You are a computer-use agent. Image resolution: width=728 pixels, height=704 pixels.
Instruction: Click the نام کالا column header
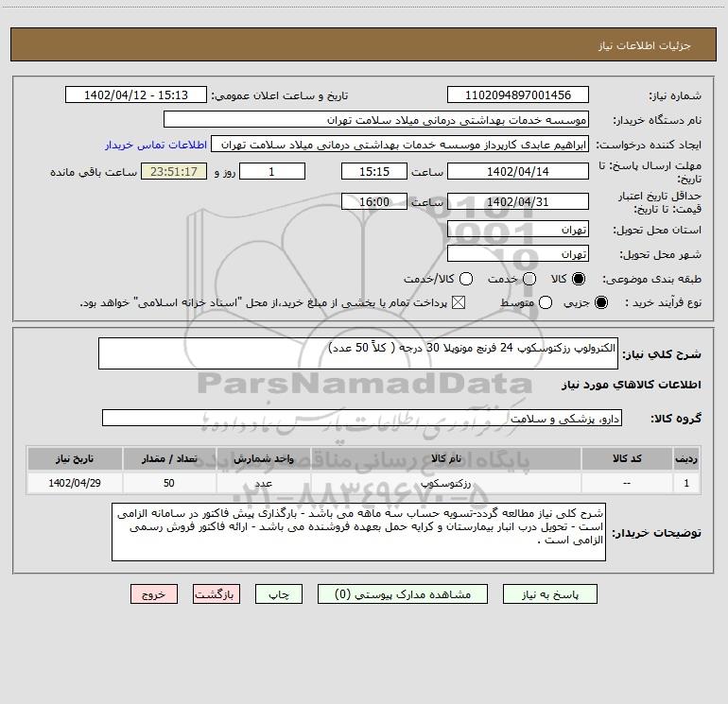pyautogui.click(x=446, y=458)
